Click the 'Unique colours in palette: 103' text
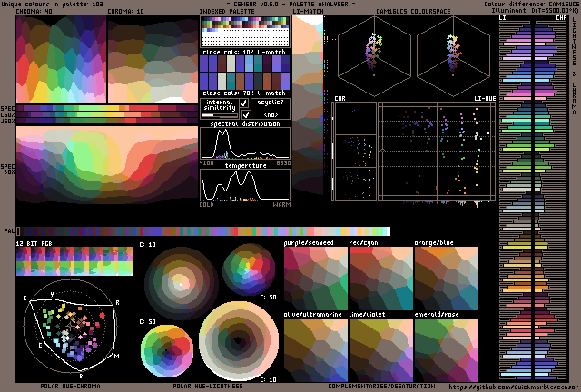The height and width of the screenshot is (392, 581). 53,4
